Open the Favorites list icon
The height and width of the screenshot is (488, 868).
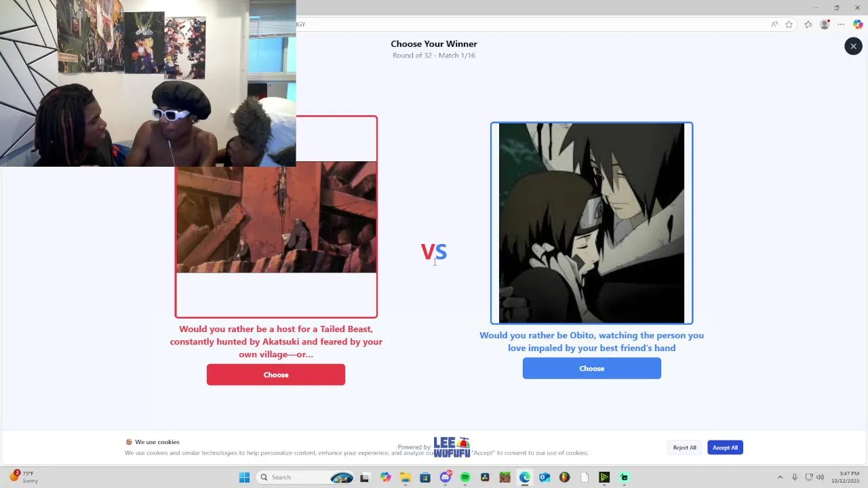808,24
